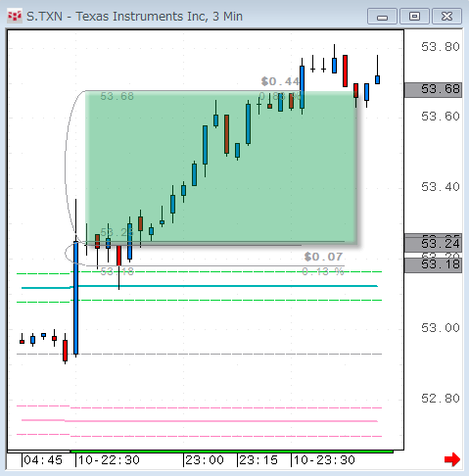Minimize the S.TXN chart window
The width and height of the screenshot is (469, 476).
(x=382, y=17)
